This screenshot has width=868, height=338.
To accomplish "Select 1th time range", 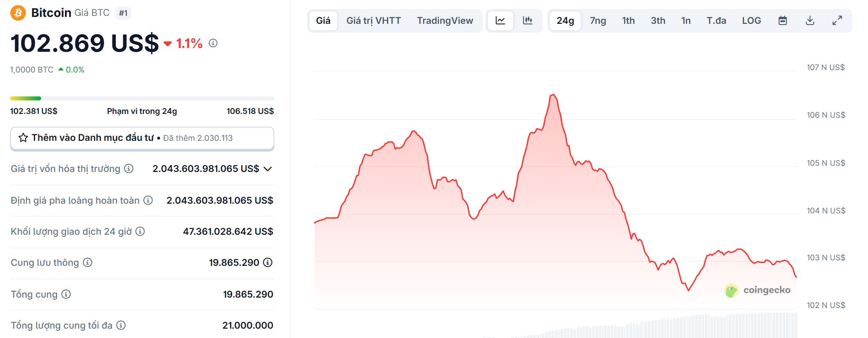I will coord(628,21).
